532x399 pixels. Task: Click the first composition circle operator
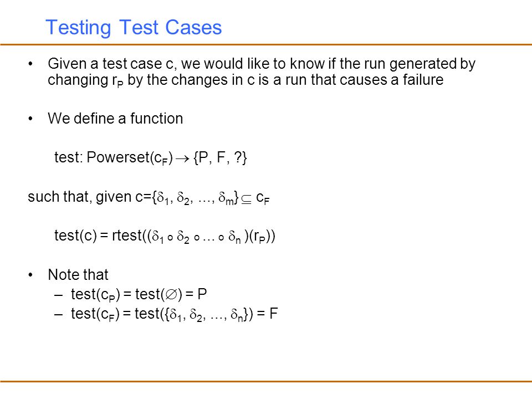[x=170, y=238]
